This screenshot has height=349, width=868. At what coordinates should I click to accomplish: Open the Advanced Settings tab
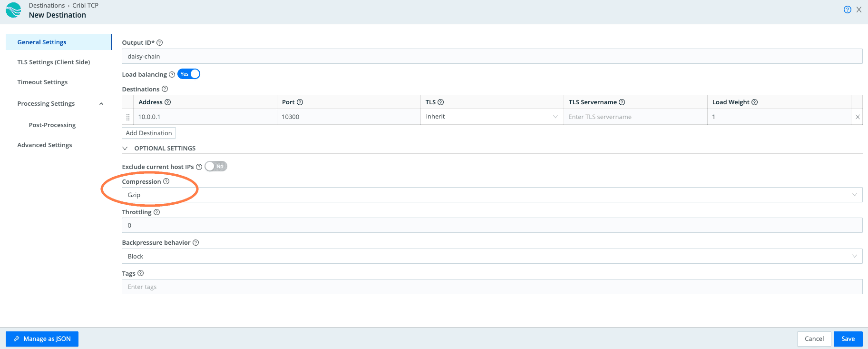click(45, 145)
